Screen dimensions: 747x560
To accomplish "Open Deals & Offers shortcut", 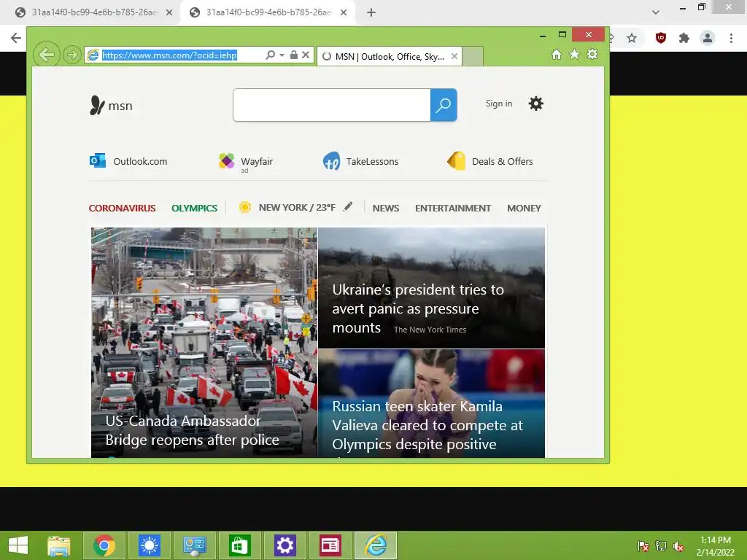I will (x=489, y=161).
